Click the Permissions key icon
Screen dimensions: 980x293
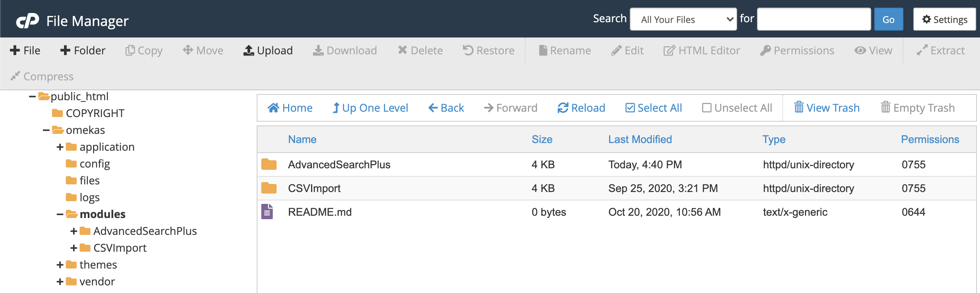point(765,50)
